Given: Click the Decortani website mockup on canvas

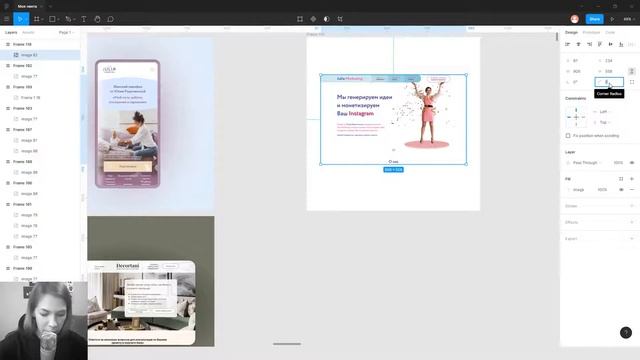Looking at the screenshot, I should pos(141,303).
